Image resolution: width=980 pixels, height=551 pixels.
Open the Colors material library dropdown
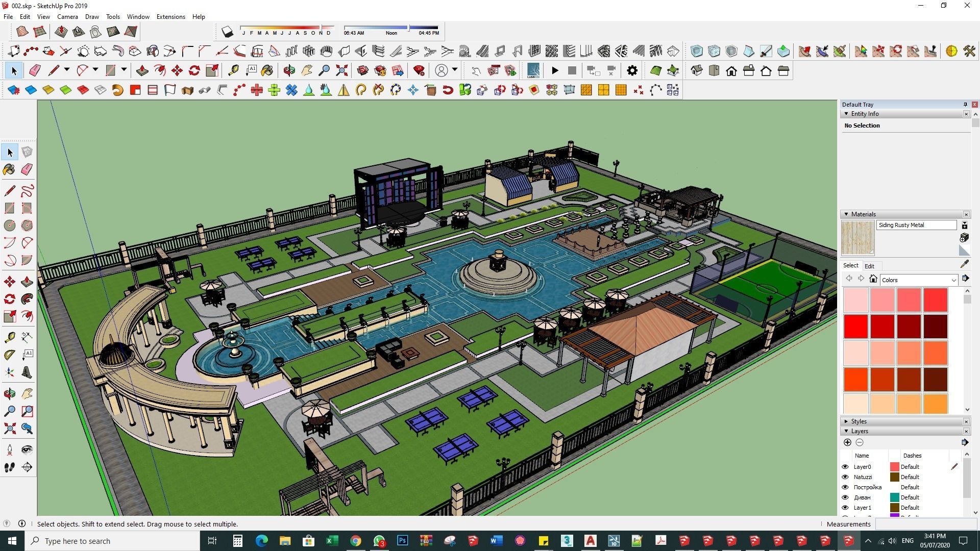pos(919,280)
